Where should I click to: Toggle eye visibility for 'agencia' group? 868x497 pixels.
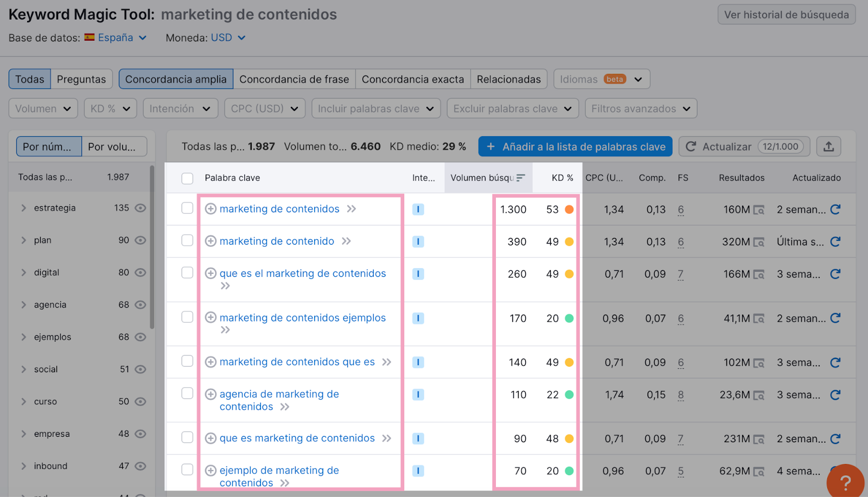point(141,305)
